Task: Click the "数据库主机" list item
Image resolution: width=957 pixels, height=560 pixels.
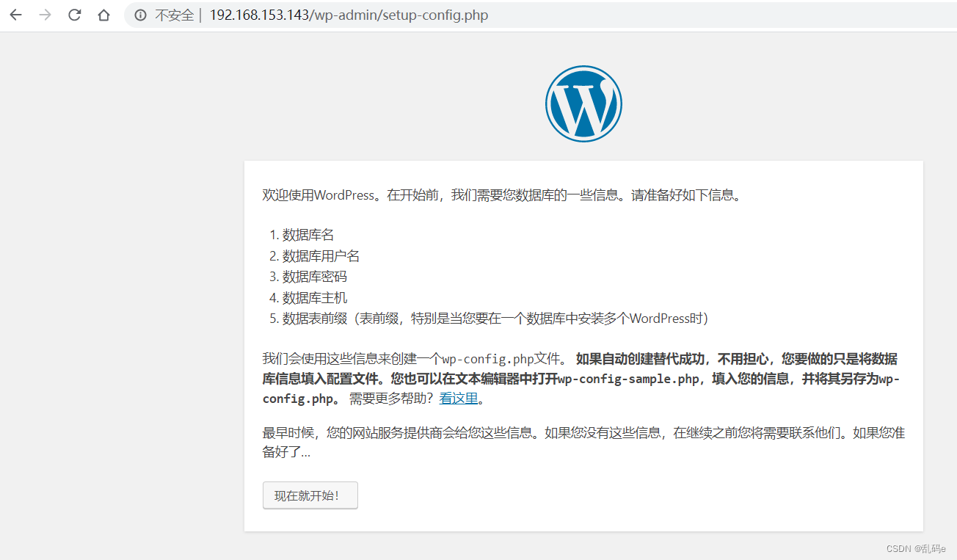Action: tap(314, 298)
